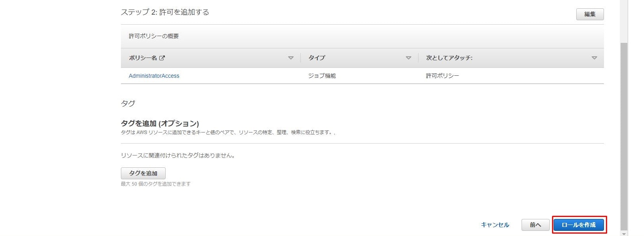Click the タグを追加 button

[x=143, y=173]
